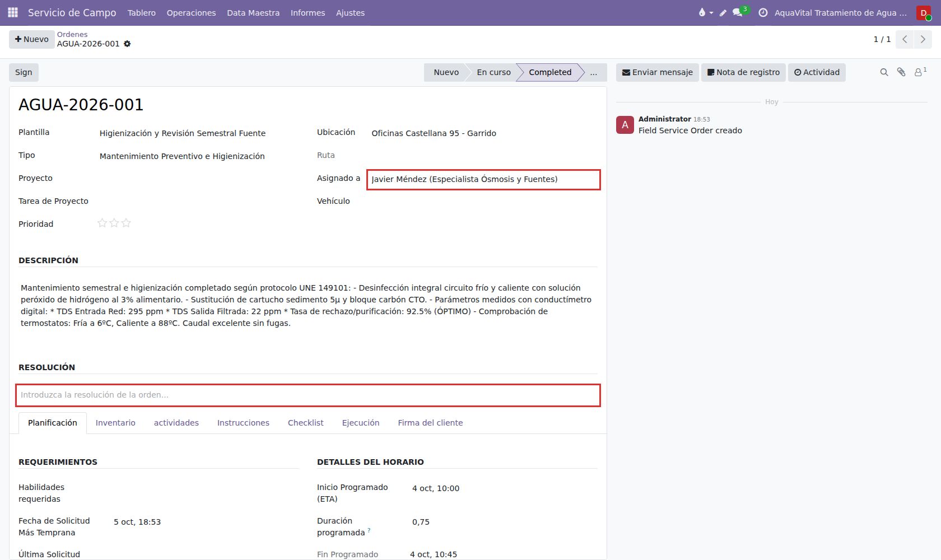The width and height of the screenshot is (941, 560).
Task: Expand more stages with ellipsis button
Action: 593,72
